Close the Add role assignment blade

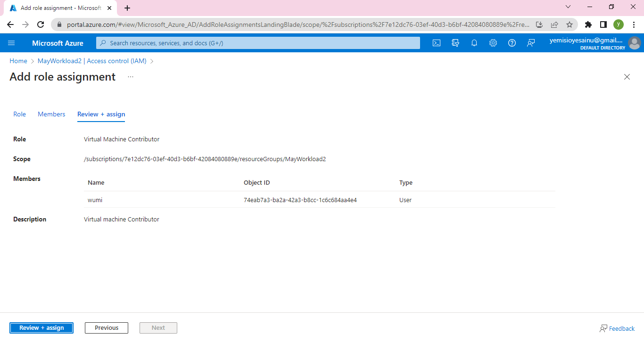tap(627, 77)
